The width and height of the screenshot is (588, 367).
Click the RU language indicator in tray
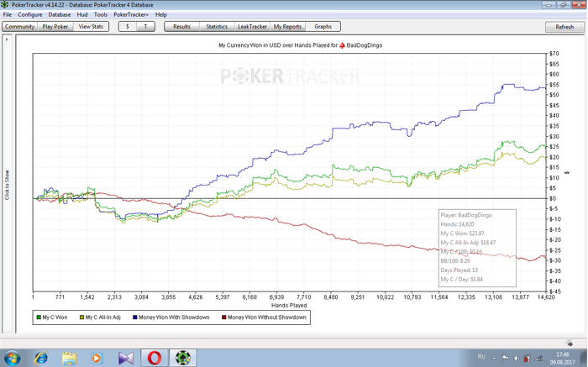tap(481, 357)
